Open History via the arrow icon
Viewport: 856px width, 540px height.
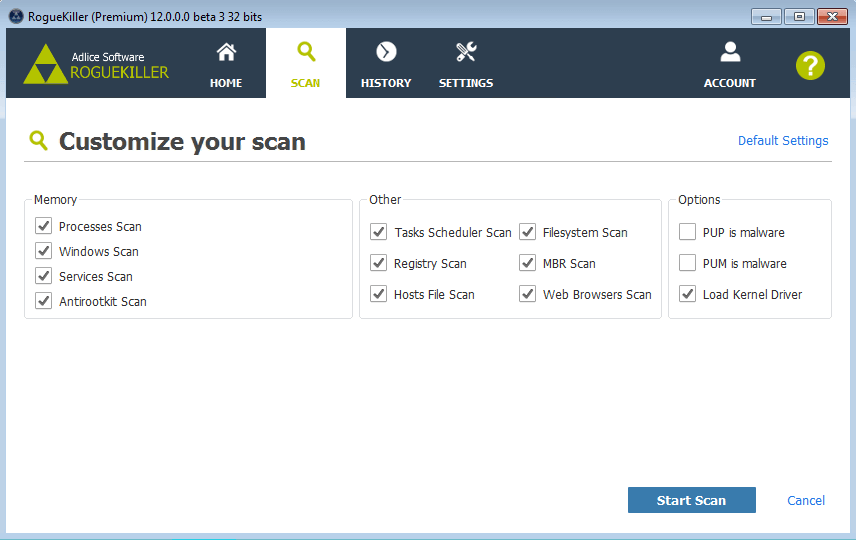tap(386, 52)
